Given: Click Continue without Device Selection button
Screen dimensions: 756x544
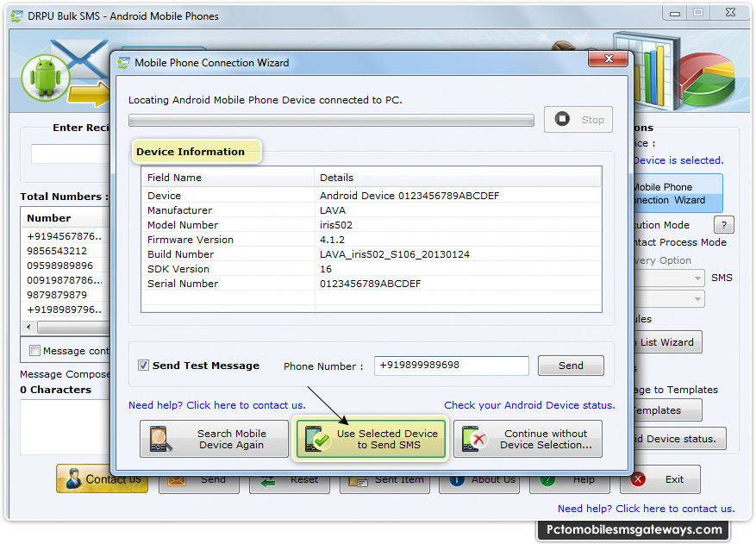Looking at the screenshot, I should [528, 439].
